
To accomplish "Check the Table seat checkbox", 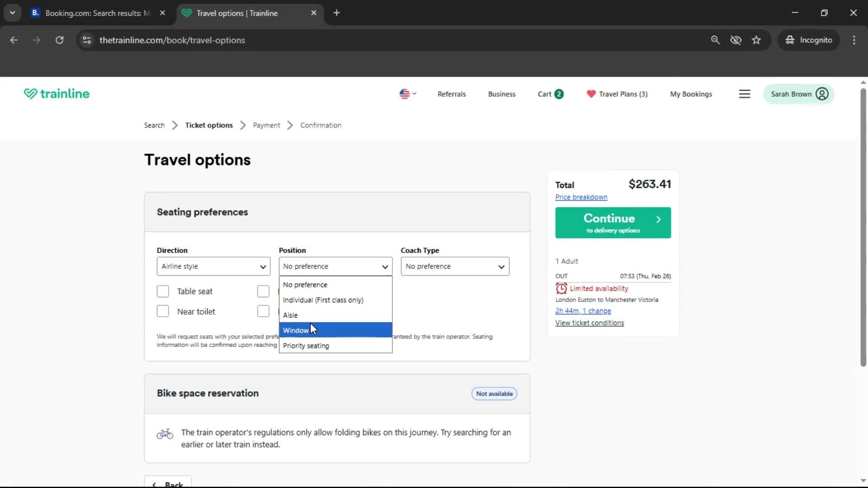I will coord(162,291).
